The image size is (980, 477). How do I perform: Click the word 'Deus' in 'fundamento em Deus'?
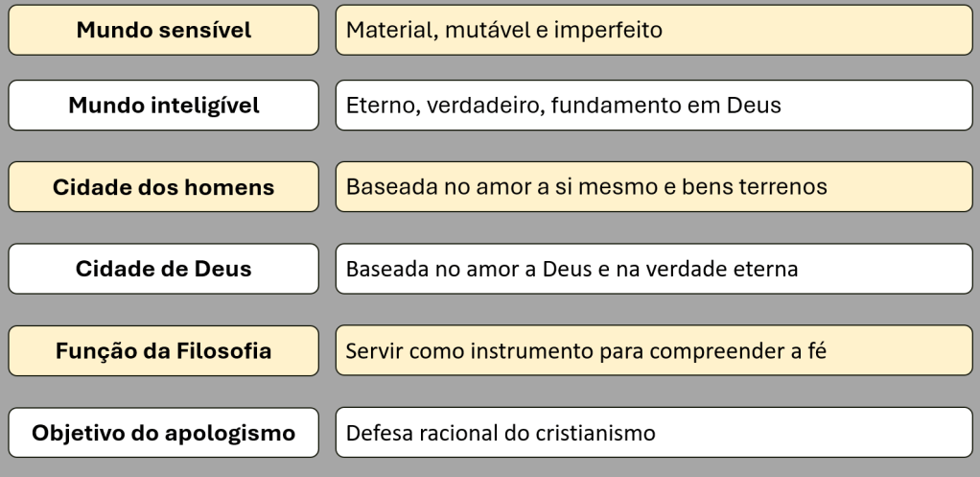[754, 105]
